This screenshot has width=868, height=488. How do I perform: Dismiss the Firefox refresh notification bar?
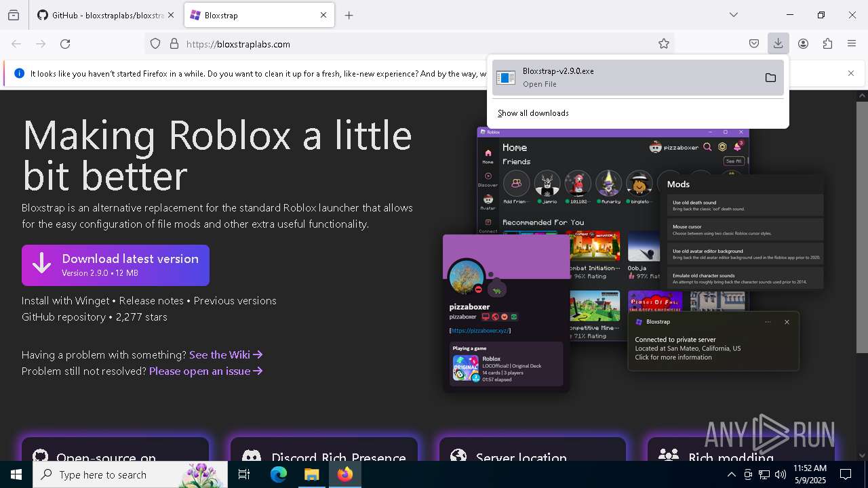click(851, 73)
